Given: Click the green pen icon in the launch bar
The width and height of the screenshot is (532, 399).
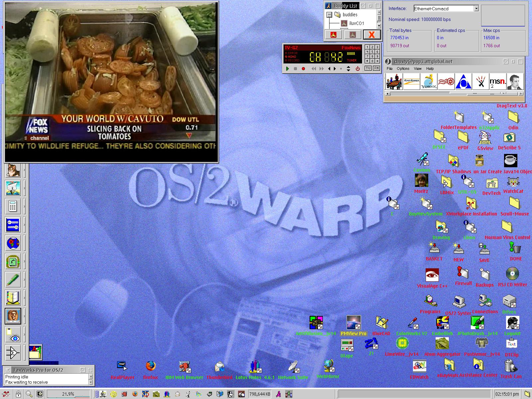Looking at the screenshot, I should [x=13, y=280].
